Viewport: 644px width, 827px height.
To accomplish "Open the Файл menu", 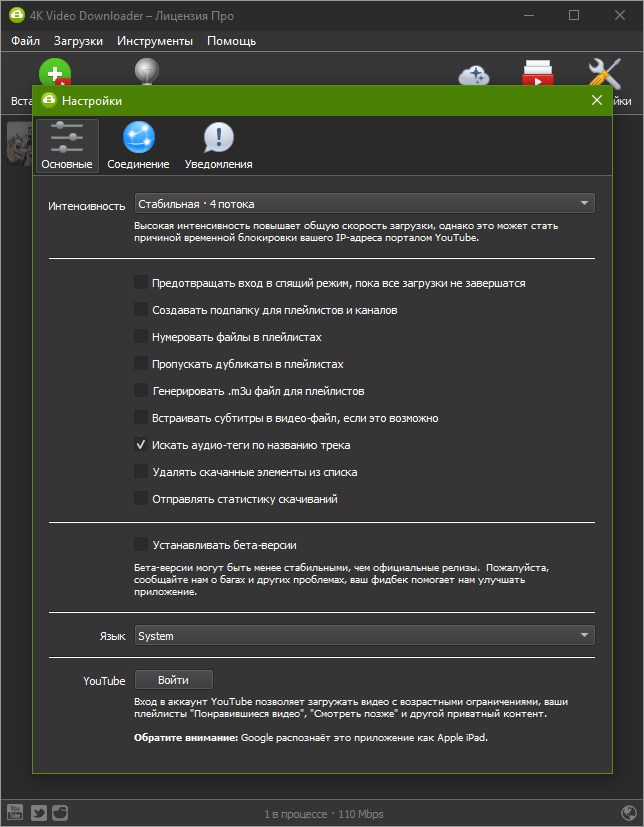I will point(25,41).
